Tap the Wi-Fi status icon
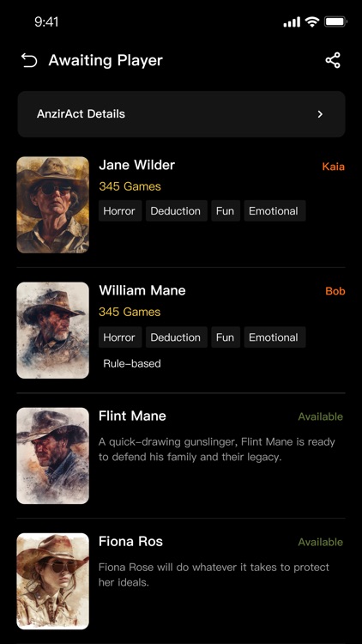Viewport: 362px width, 644px height. pyautogui.click(x=312, y=22)
